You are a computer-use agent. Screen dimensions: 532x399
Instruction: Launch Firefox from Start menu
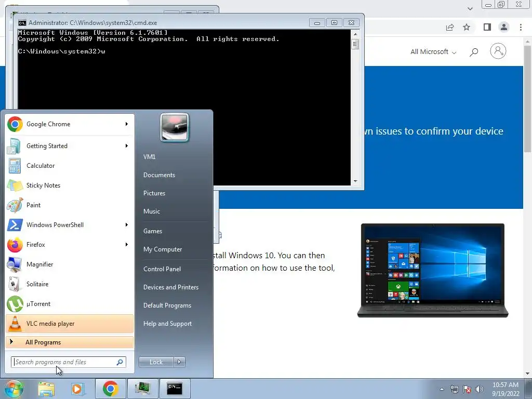click(70, 244)
